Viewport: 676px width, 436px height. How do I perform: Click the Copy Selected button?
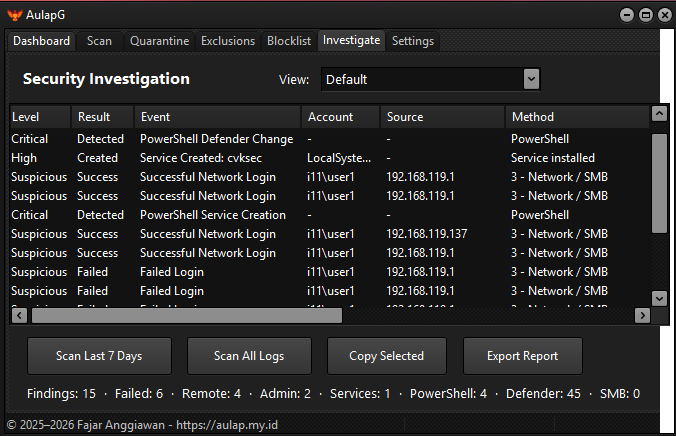pyautogui.click(x=387, y=356)
